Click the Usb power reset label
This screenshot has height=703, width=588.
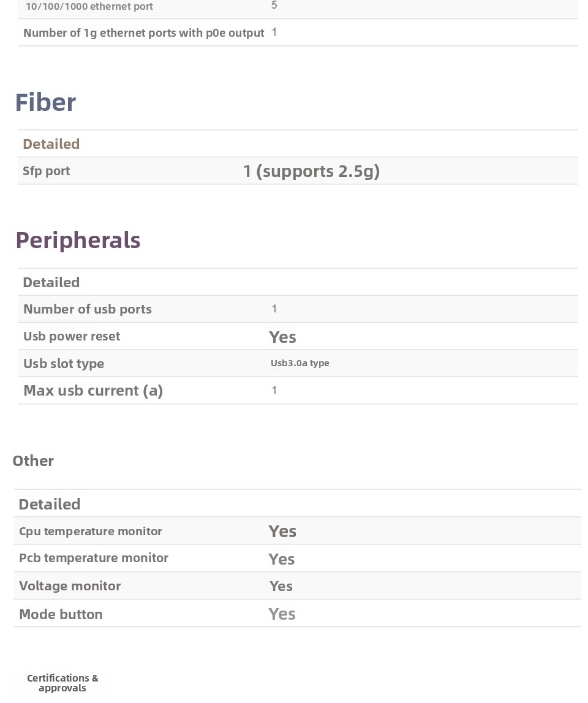pos(72,336)
